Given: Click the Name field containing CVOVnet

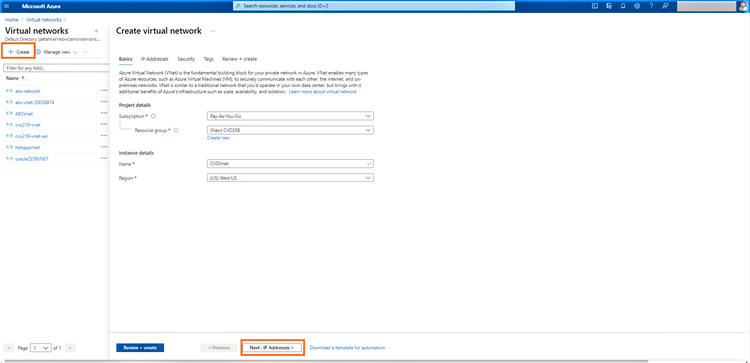Looking at the screenshot, I should 290,164.
